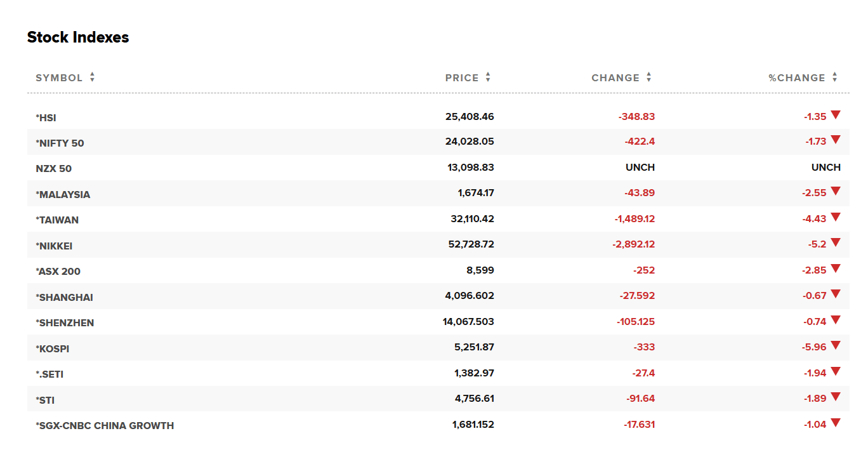Sort table by the SYMBOL sort arrows
The height and width of the screenshot is (464, 868).
tap(92, 77)
